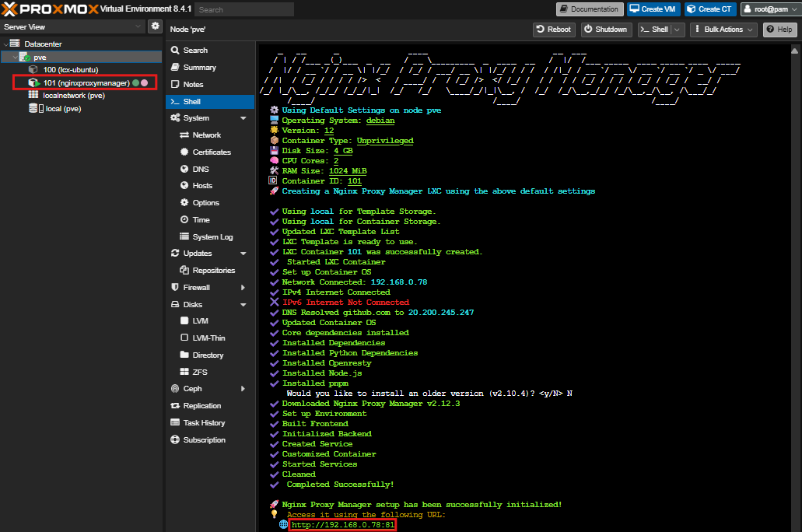Viewport: 802px width, 532px height.
Task: Open the LVM-Thin menu item
Action: [x=210, y=338]
